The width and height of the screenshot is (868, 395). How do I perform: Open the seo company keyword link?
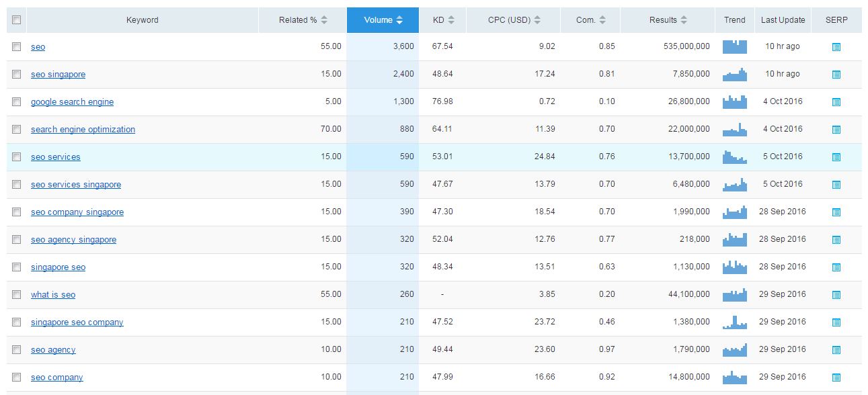[57, 378]
